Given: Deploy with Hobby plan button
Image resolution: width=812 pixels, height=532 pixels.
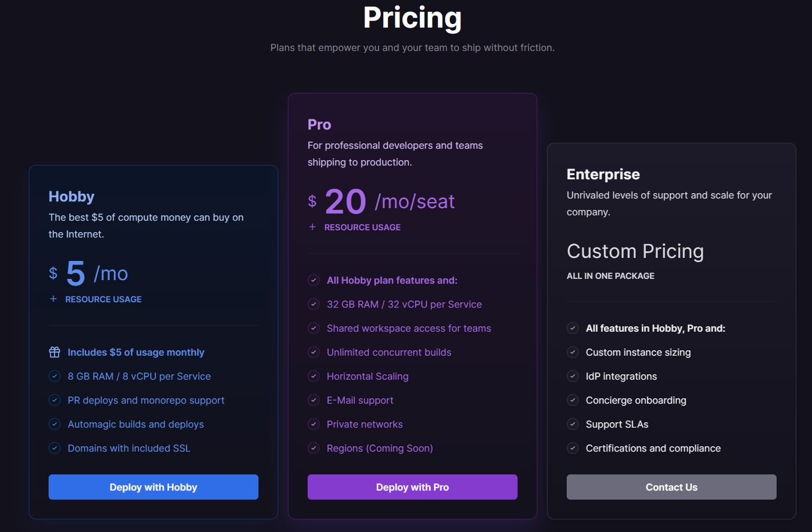Looking at the screenshot, I should 154,487.
